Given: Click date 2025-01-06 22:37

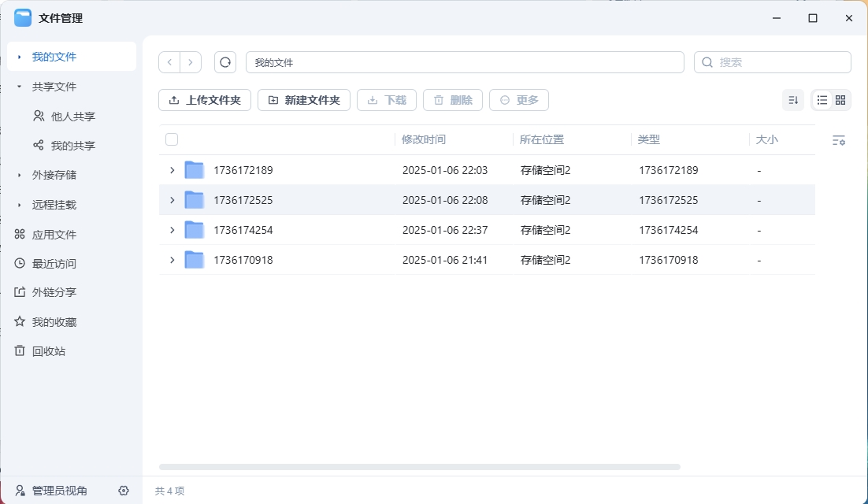Looking at the screenshot, I should pyautogui.click(x=445, y=230).
